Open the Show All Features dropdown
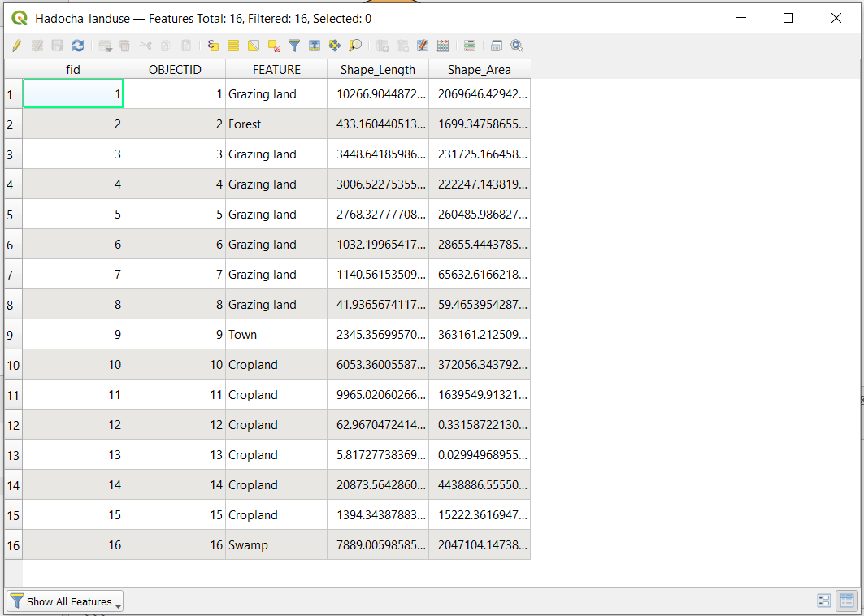Screen dimensions: 864x616 tap(65, 601)
